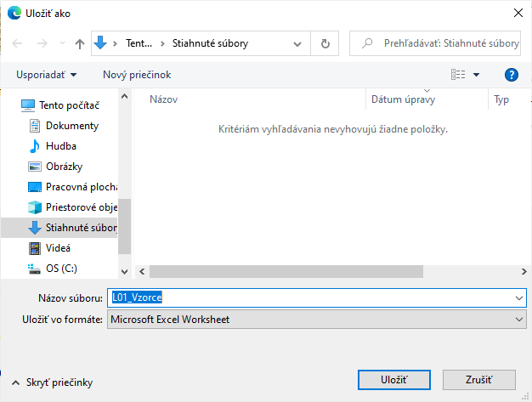Image resolution: width=532 pixels, height=402 pixels.
Task: Open the view options dropdown arrow
Action: [x=476, y=75]
